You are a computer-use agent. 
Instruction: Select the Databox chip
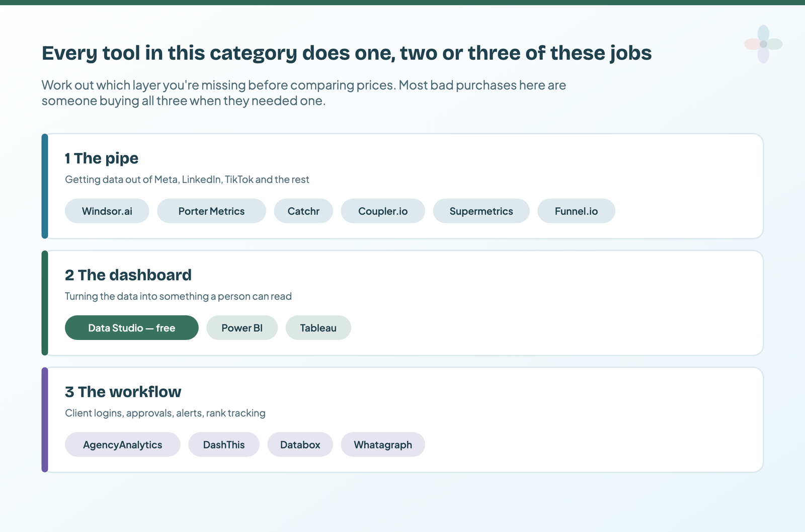pyautogui.click(x=300, y=445)
